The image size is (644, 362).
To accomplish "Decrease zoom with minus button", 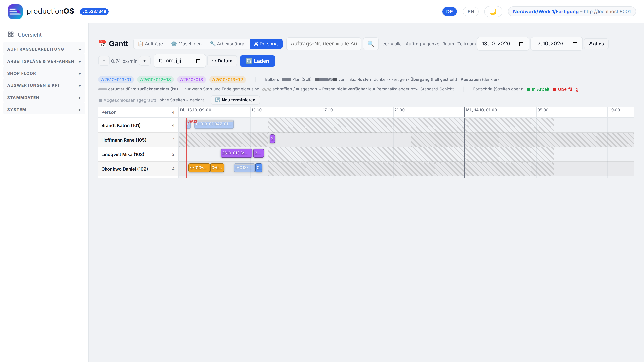I will [104, 61].
